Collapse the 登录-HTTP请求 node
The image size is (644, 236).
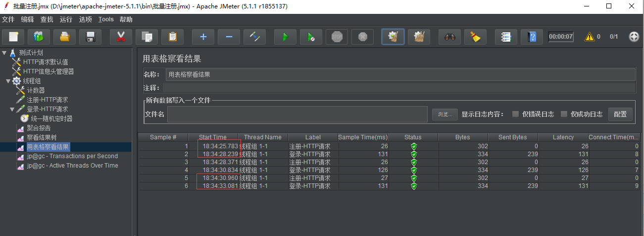[x=12, y=109]
